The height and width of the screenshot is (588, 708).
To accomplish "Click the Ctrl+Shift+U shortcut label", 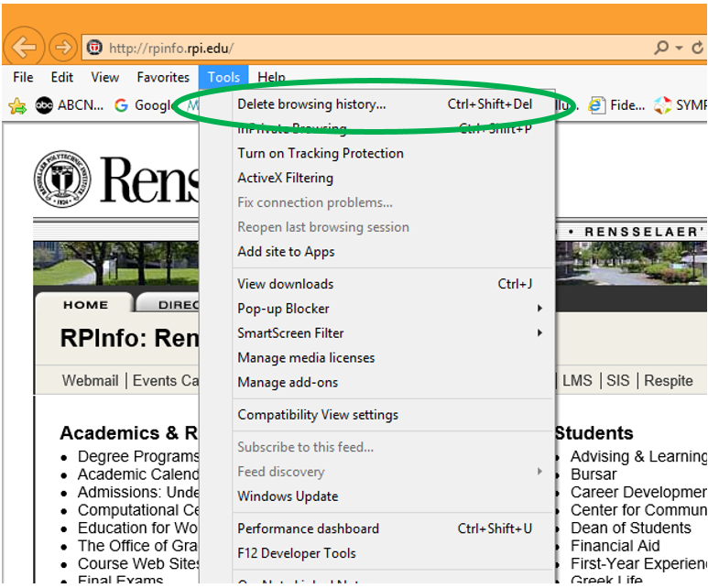I will (495, 528).
